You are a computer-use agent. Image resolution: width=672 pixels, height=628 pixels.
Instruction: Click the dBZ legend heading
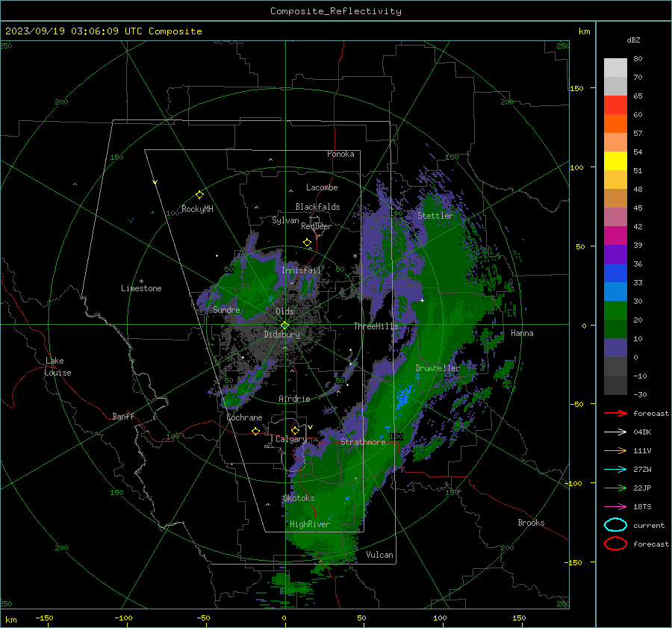pos(633,40)
